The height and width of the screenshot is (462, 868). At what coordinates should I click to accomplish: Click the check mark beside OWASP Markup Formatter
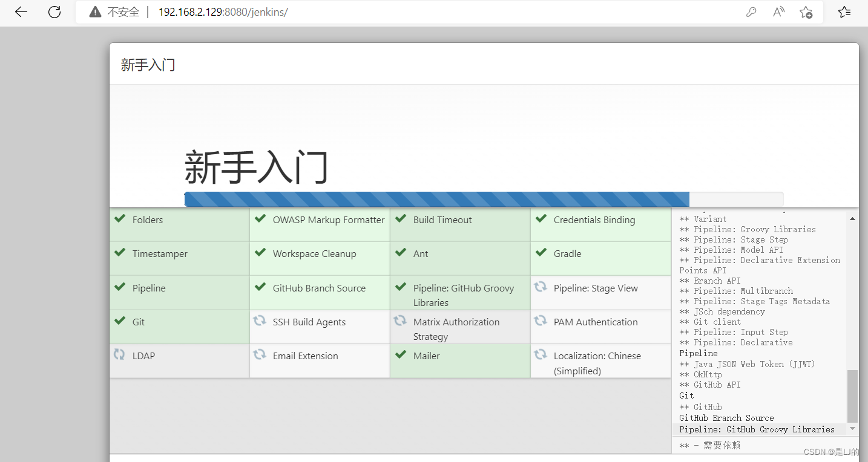pyautogui.click(x=260, y=218)
